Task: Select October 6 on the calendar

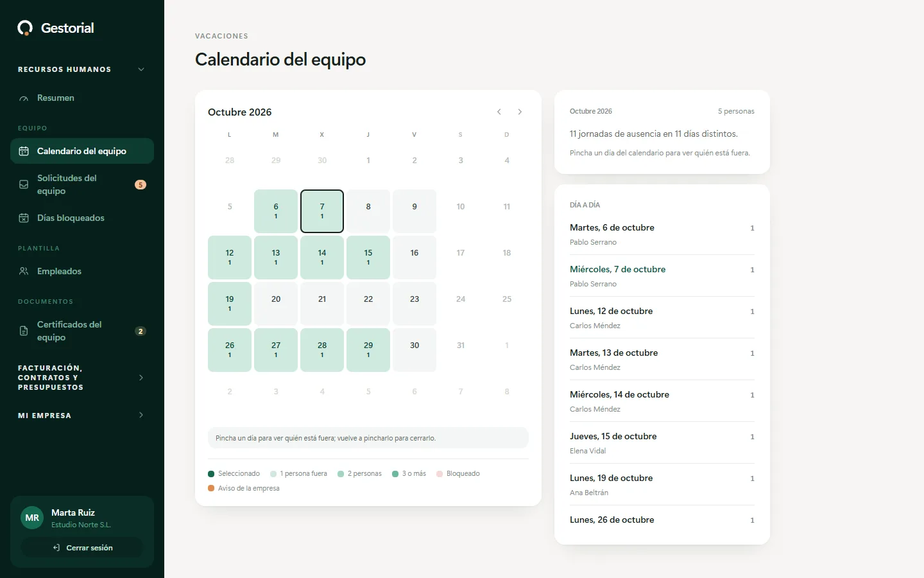Action: click(x=276, y=211)
